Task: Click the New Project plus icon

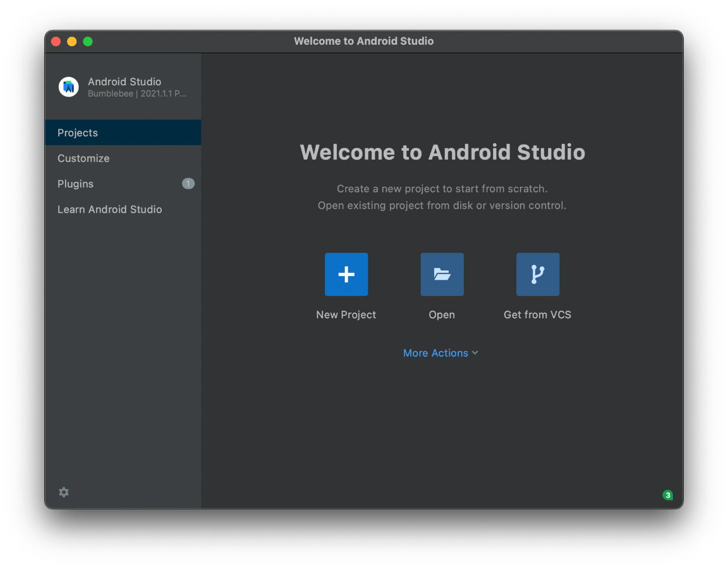Action: point(346,274)
